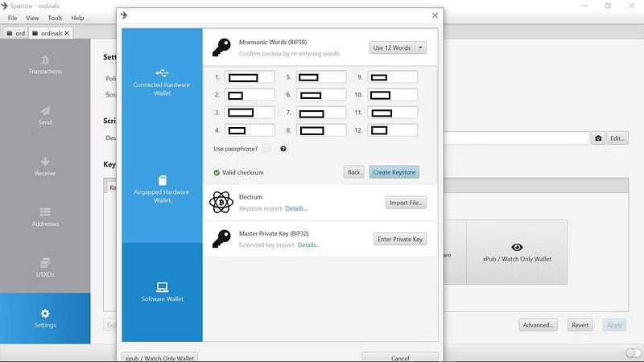
Task: Open the View menu
Action: click(32, 18)
